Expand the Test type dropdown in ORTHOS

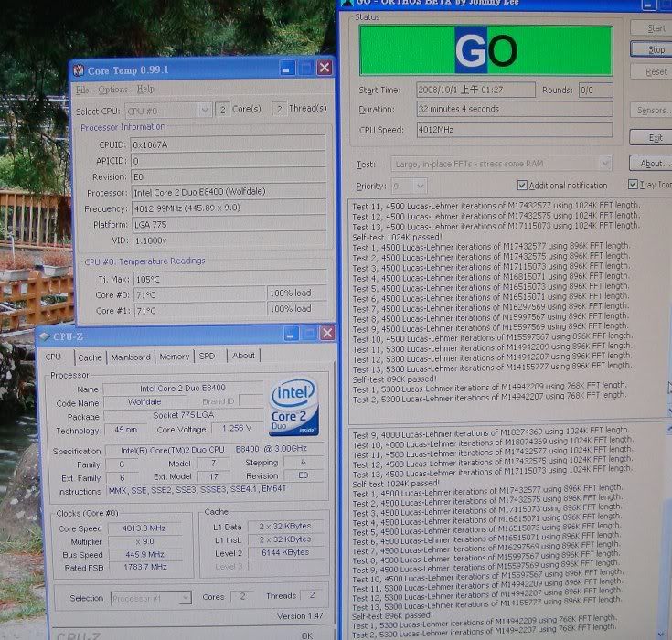point(603,164)
